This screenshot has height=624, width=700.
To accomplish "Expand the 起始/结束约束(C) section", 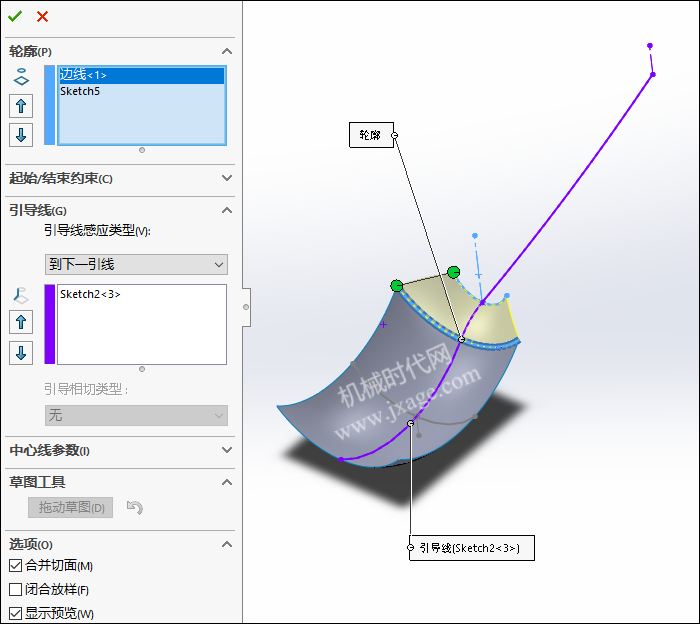I will (227, 178).
